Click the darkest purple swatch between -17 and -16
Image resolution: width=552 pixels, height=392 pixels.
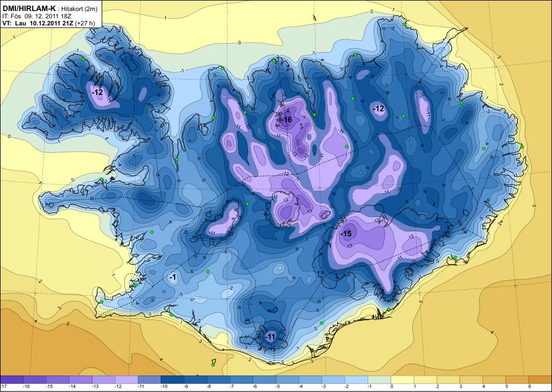(x=12, y=379)
